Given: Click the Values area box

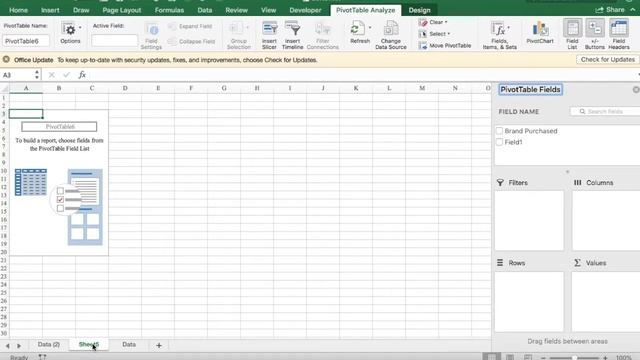Looking at the screenshot, I should tap(606, 301).
